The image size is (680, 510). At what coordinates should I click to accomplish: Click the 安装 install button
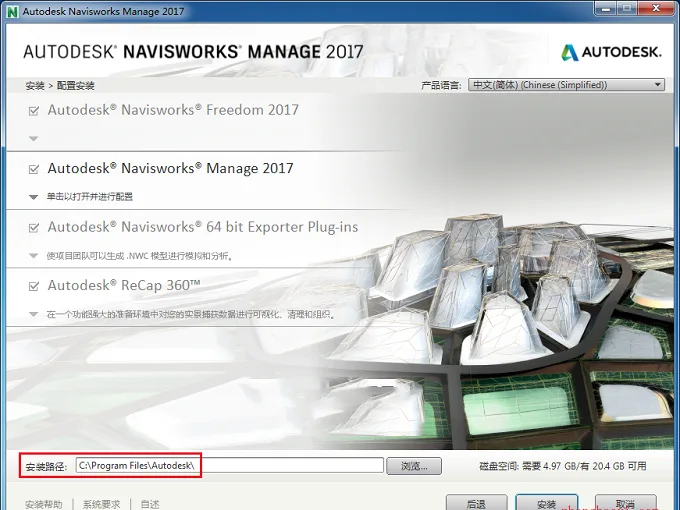tap(546, 503)
